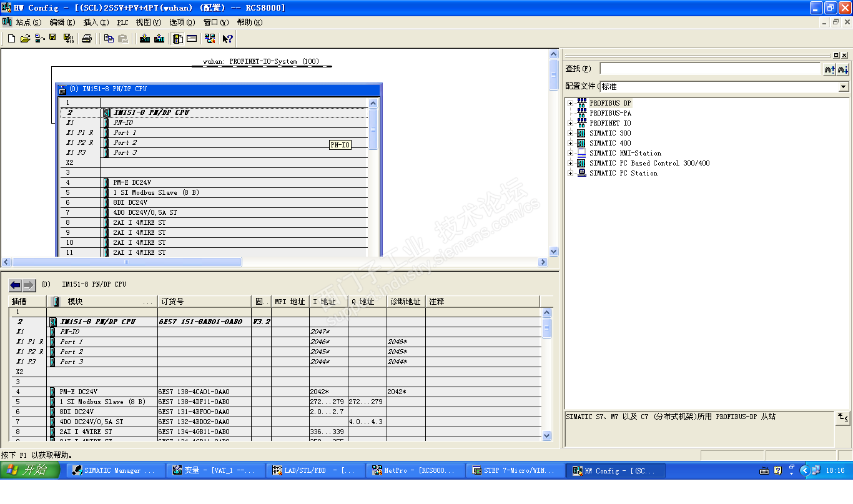
Task: Open the PLC menu
Action: 122,22
